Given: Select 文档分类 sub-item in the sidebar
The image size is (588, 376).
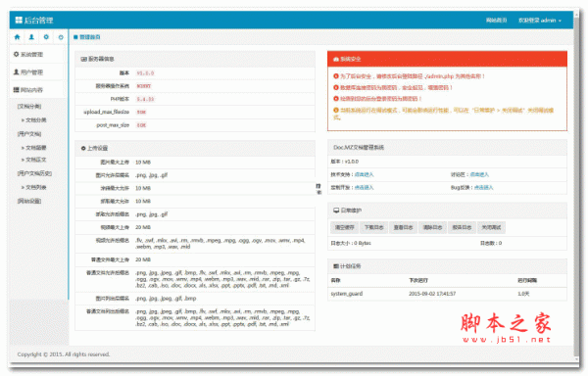Looking at the screenshot, I should point(33,120).
